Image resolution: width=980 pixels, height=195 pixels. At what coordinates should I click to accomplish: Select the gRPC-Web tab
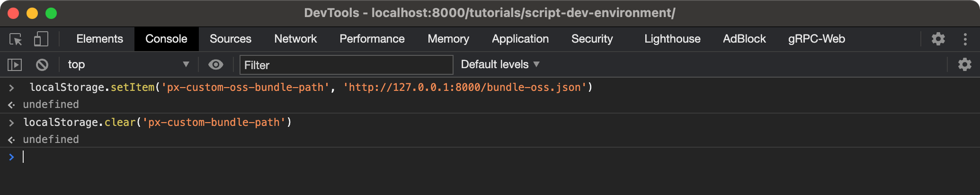(x=817, y=39)
